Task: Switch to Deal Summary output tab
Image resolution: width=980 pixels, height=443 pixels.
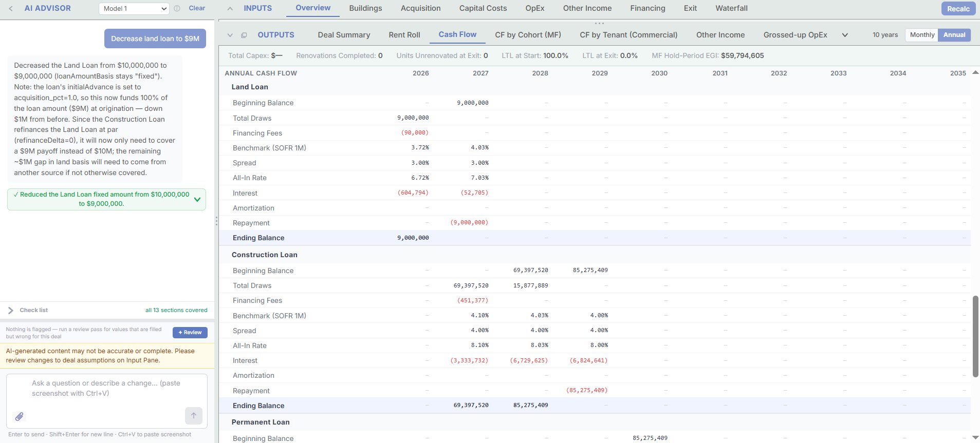Action: pos(344,35)
